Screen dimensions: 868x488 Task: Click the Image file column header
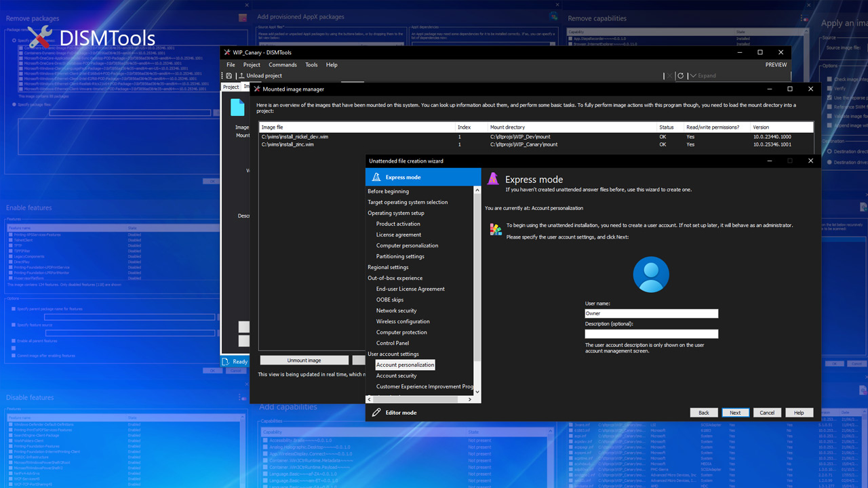[357, 127]
